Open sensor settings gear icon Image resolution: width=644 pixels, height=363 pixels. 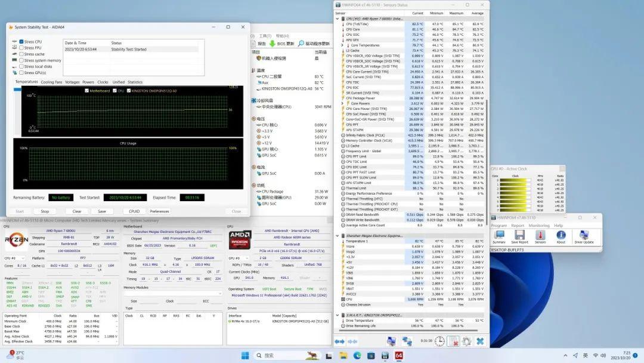click(466, 341)
